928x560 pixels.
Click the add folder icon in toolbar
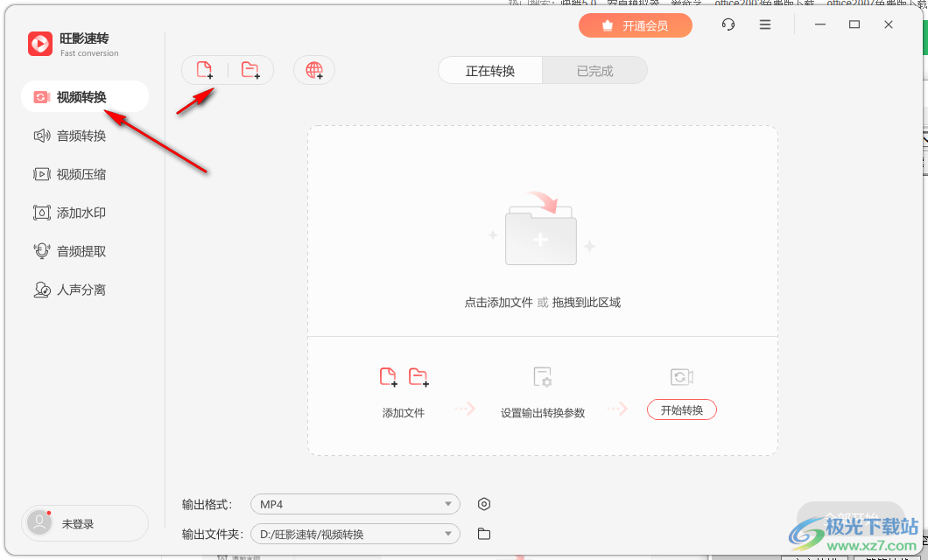(x=250, y=70)
